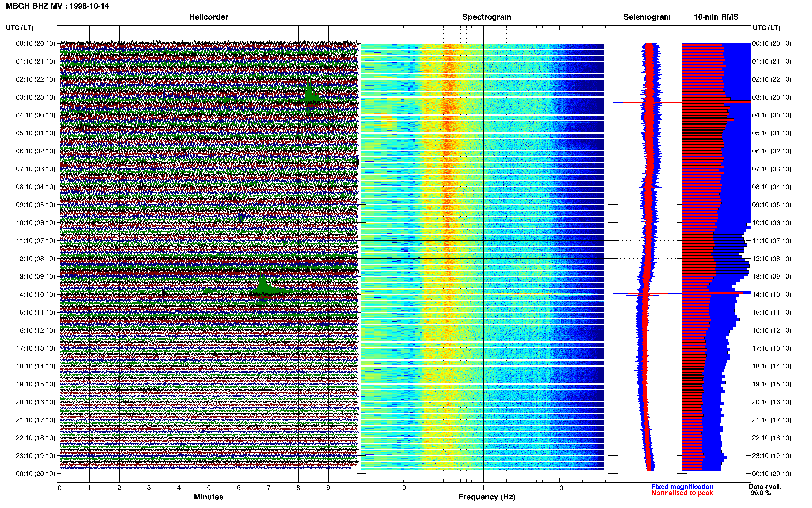Click the right time label '16:10 (12:10)'
This screenshot has height=508, width=812.
point(772,330)
